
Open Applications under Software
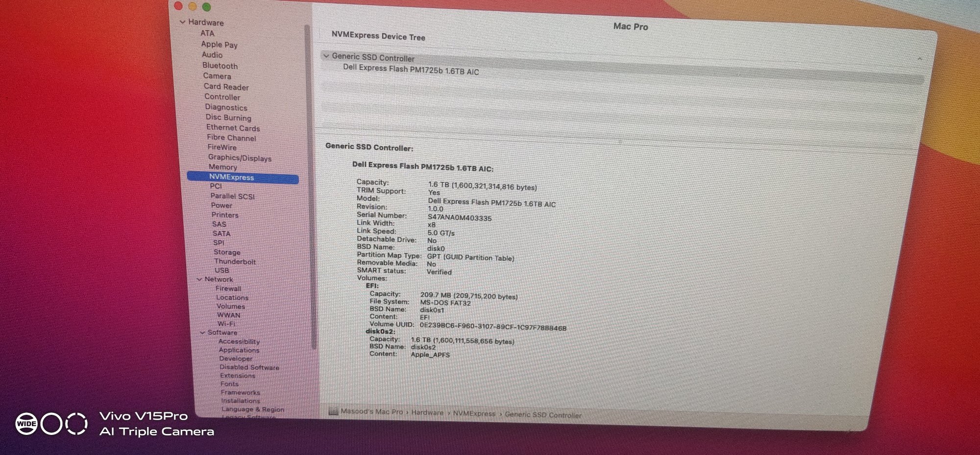[x=239, y=350]
